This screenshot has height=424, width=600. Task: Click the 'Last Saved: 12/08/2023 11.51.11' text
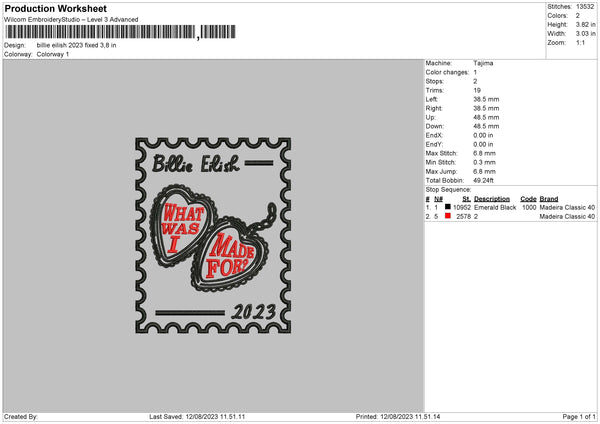pos(197,417)
